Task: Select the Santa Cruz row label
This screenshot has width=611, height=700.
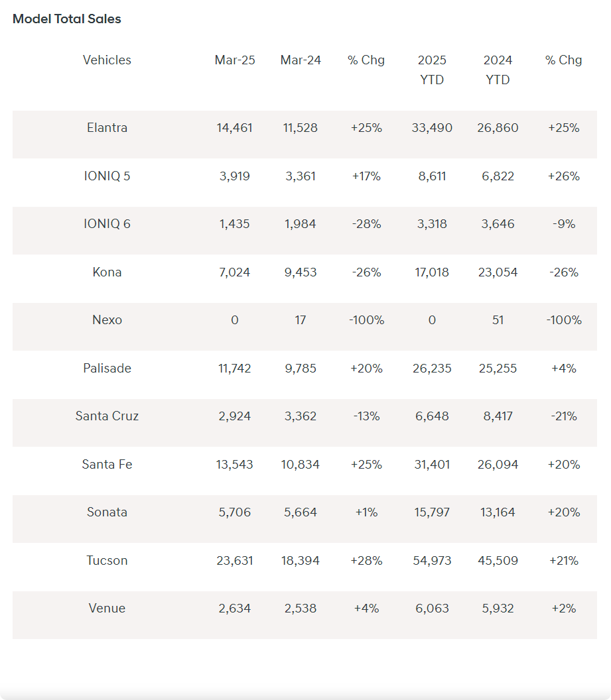Action: click(107, 416)
